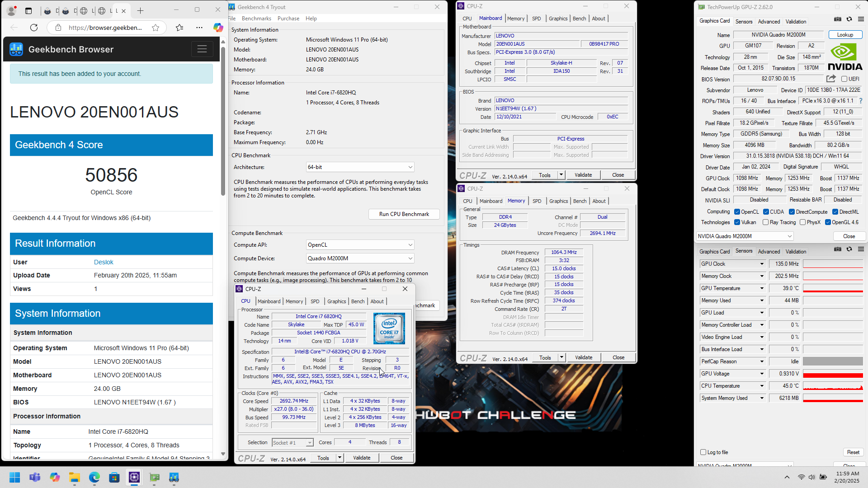Viewport: 868px width, 488px height.
Task: Click Close in the CPU-Z CPU window
Action: (x=396, y=458)
